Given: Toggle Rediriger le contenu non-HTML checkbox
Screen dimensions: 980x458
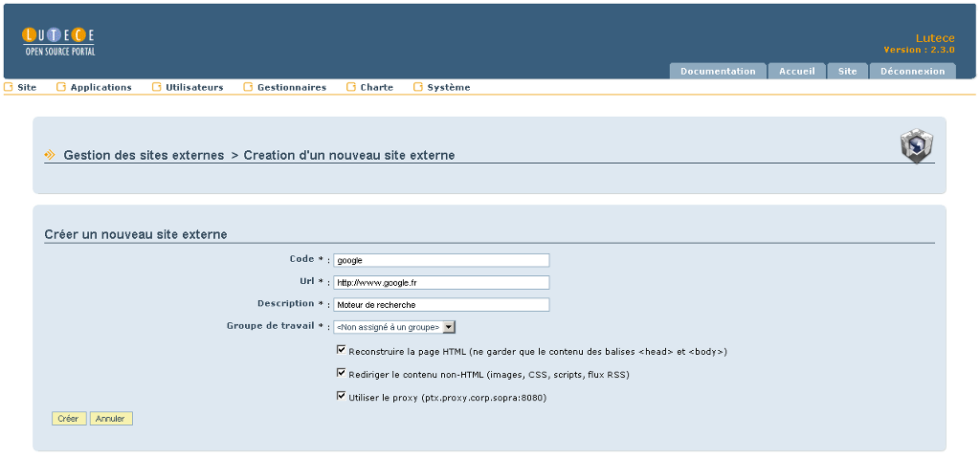Looking at the screenshot, I should 342,373.
